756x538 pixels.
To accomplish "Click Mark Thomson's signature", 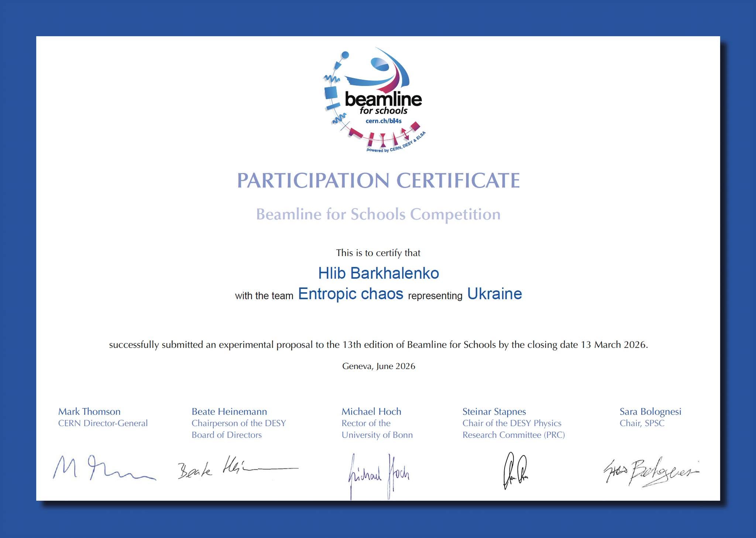I will coord(104,468).
